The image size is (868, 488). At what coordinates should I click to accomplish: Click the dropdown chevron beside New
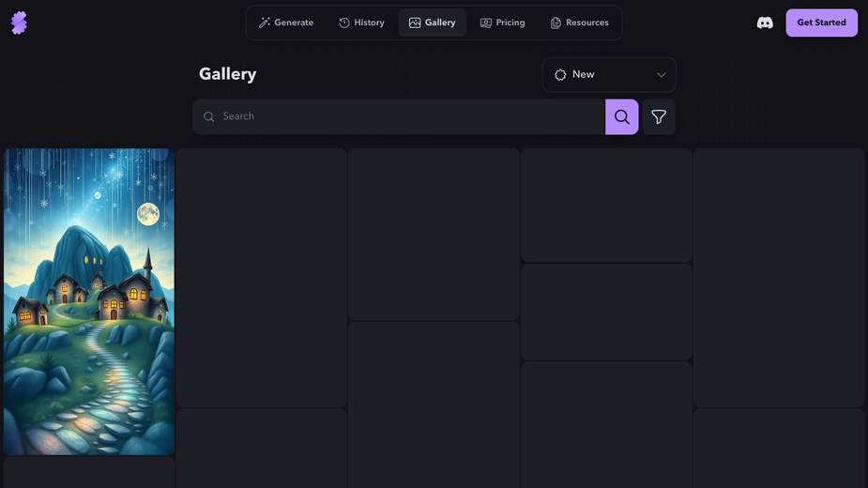[661, 75]
